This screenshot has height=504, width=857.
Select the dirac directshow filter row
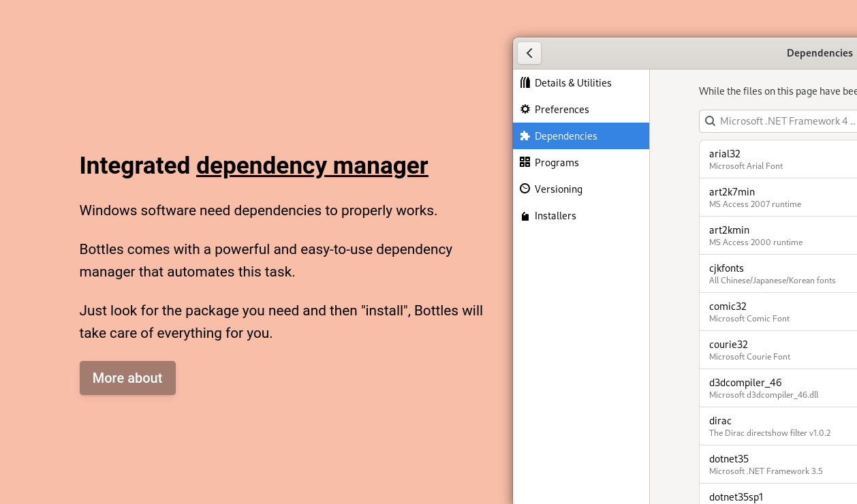778,426
